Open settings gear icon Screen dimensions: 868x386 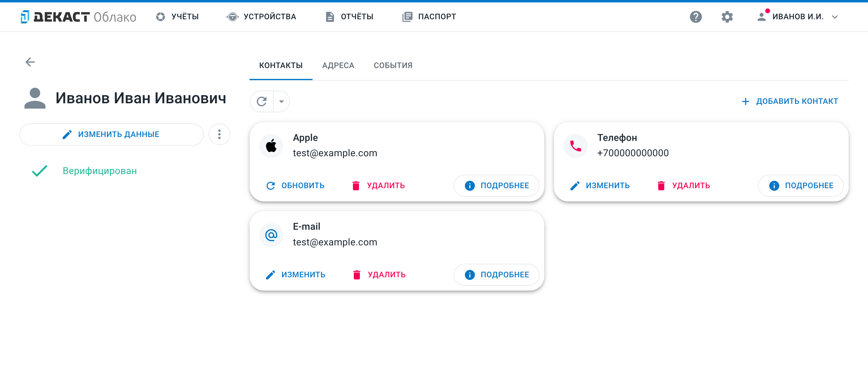click(x=727, y=17)
